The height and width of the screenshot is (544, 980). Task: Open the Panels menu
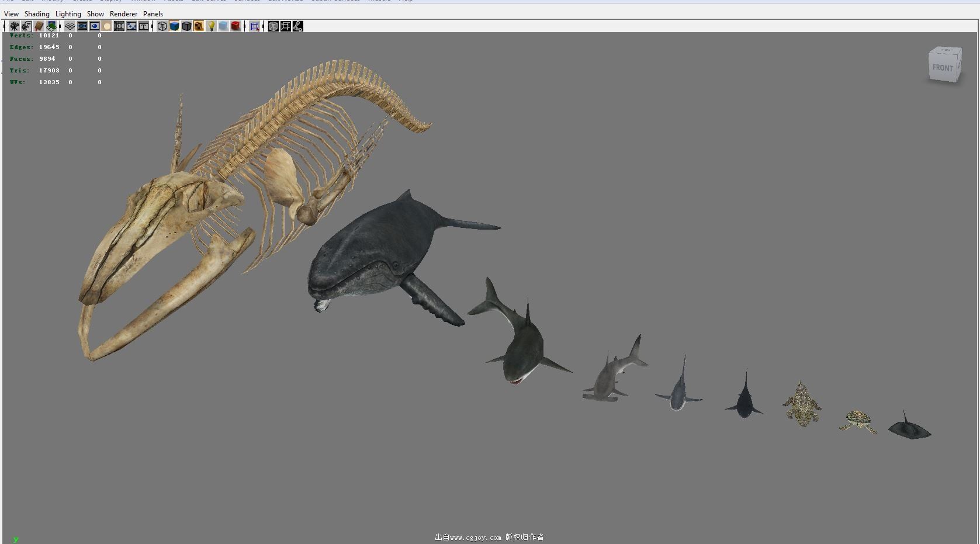pyautogui.click(x=153, y=14)
